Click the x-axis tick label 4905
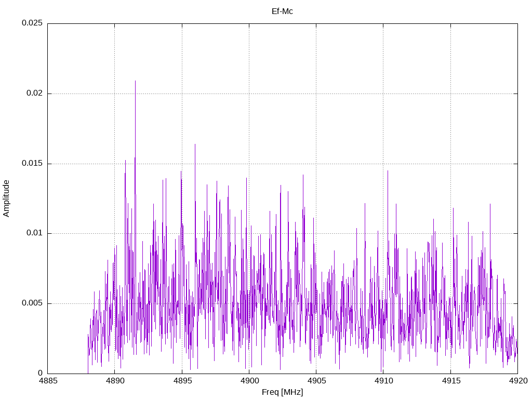This screenshot has width=532, height=399. [x=316, y=381]
